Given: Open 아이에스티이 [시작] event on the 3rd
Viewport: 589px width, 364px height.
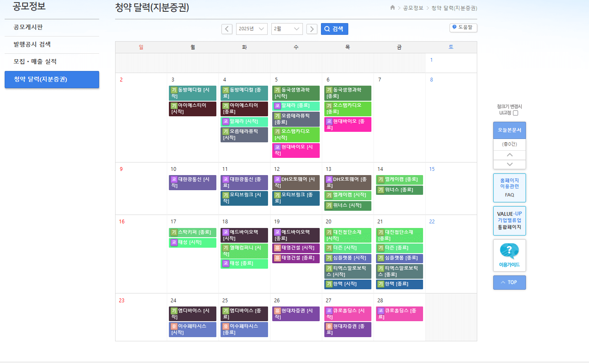Looking at the screenshot, I should pyautogui.click(x=192, y=109).
